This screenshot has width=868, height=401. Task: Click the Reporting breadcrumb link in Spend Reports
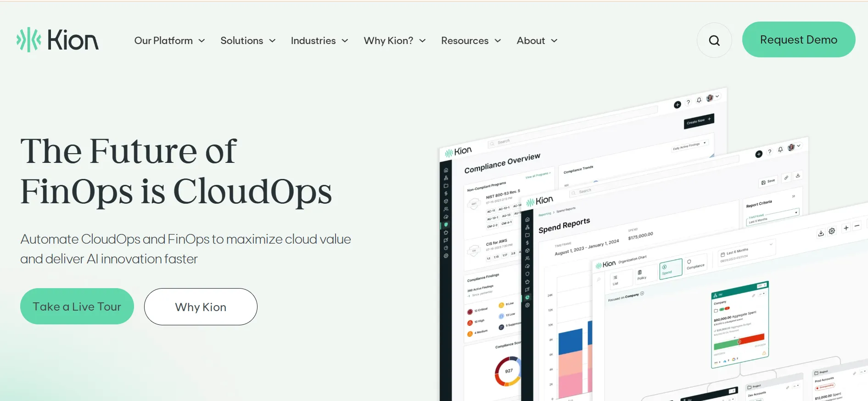[544, 214]
